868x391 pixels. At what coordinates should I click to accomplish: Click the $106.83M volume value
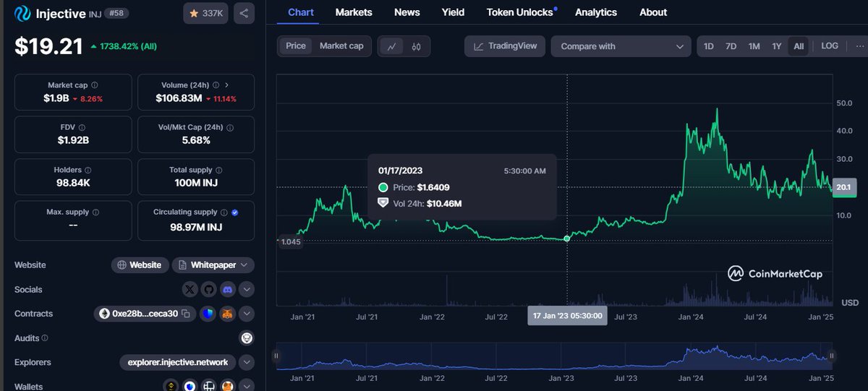pos(179,98)
